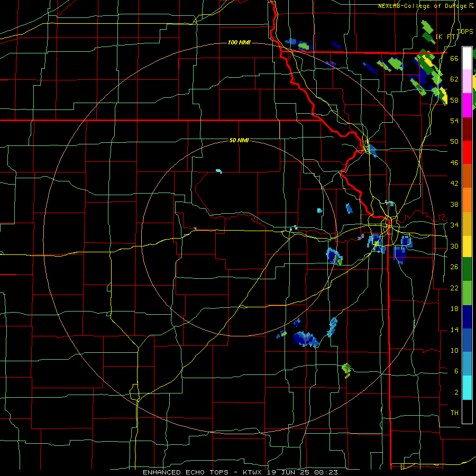Click the legend value '26'
Viewport: 476px width, 476px height.
click(454, 267)
